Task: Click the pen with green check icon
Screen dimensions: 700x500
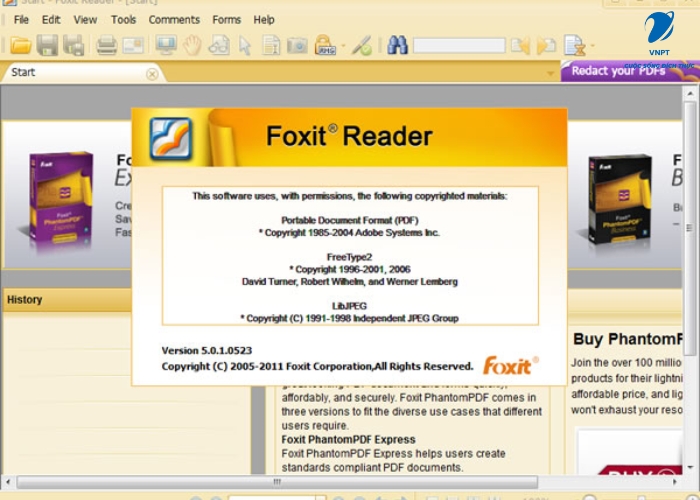Action: (x=361, y=45)
